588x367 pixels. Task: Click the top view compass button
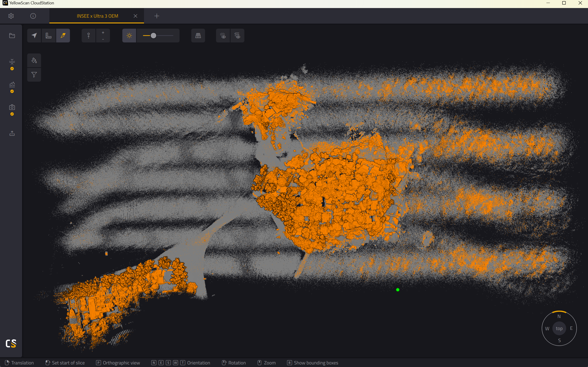click(x=559, y=328)
